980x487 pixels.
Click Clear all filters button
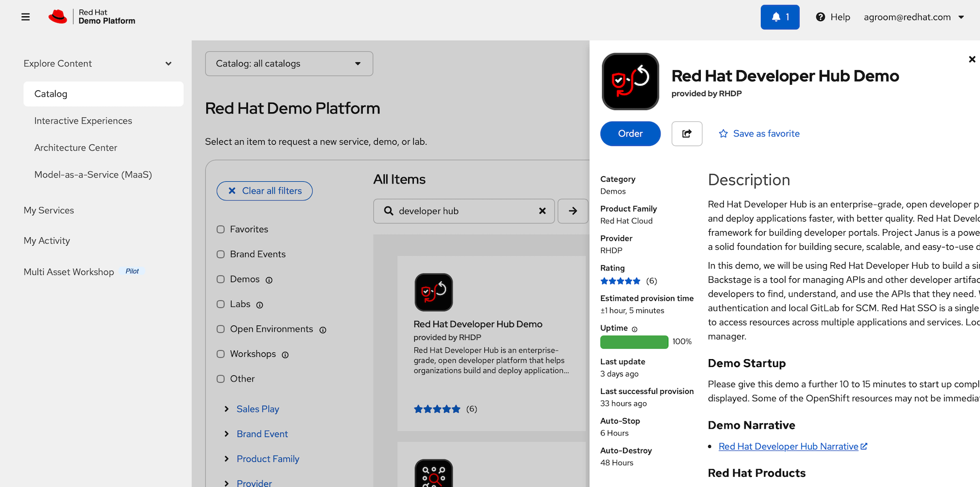click(x=265, y=191)
